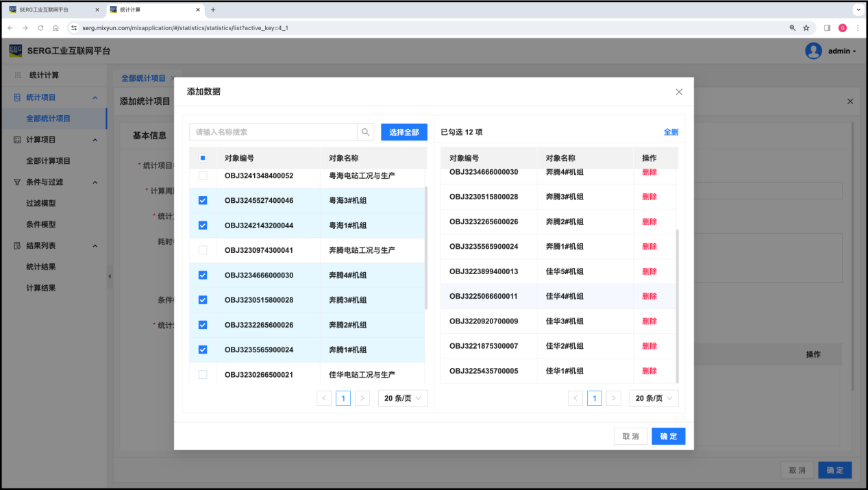Viewport: 868px width, 490px height.
Task: Click the 选择全部 button
Action: tap(404, 132)
